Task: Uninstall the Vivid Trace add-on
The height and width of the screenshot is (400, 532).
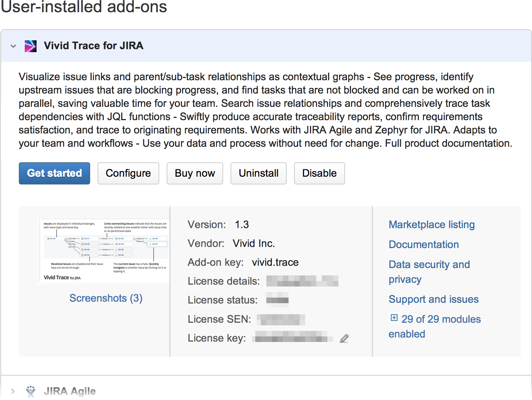Action: point(259,173)
